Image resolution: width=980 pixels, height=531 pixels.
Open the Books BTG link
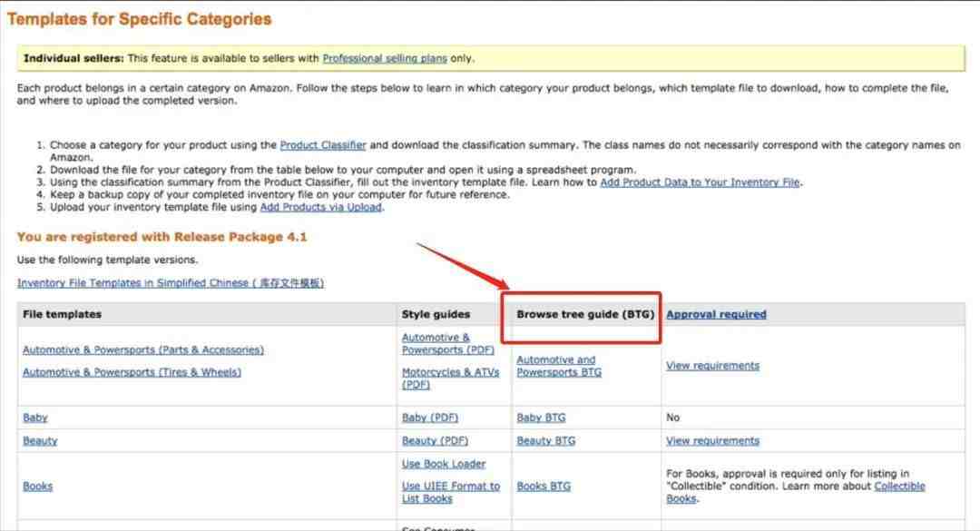[544, 487]
